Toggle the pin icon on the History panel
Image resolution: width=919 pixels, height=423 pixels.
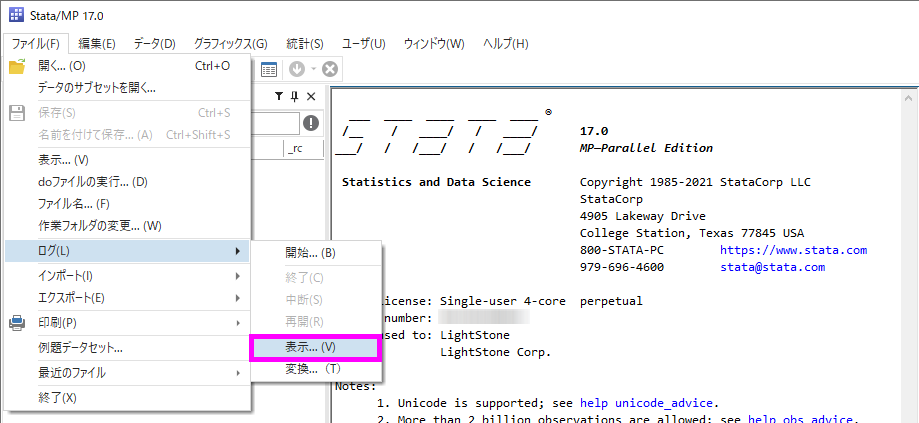click(294, 97)
